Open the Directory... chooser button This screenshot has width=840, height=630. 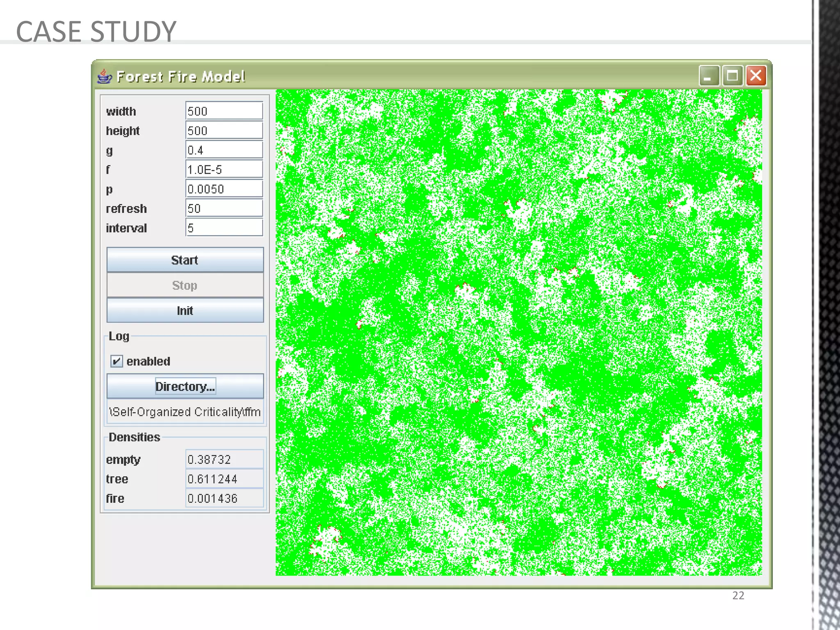pos(185,386)
